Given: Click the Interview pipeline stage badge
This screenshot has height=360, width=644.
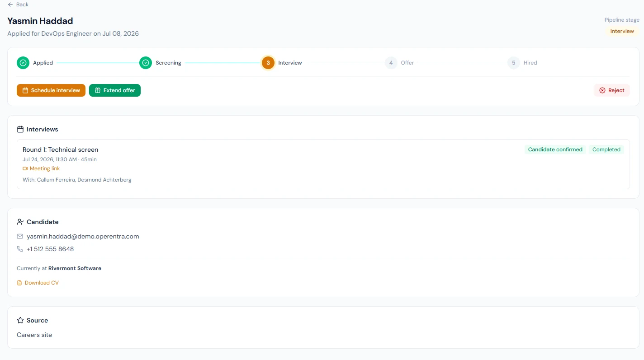Looking at the screenshot, I should (x=622, y=31).
